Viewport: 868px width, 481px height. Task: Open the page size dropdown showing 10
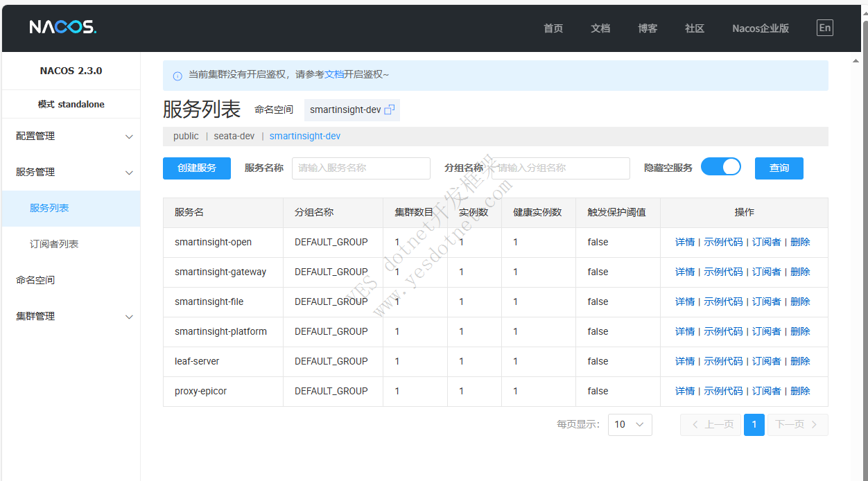pos(630,424)
